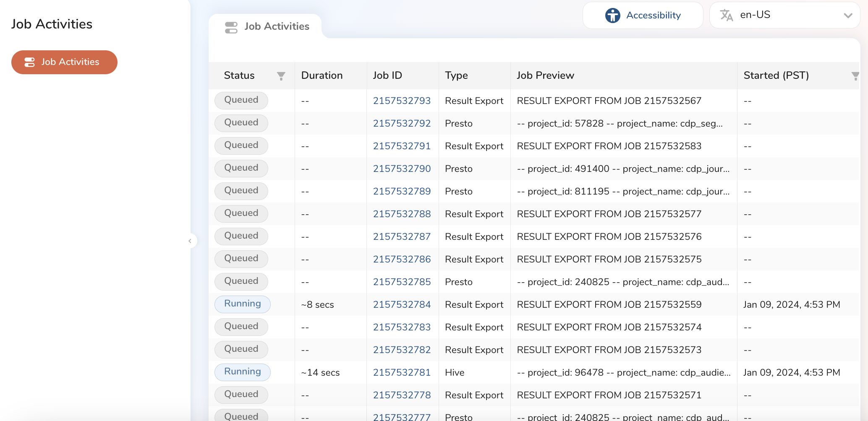
Task: Open Hive job 2157532781
Action: (402, 373)
